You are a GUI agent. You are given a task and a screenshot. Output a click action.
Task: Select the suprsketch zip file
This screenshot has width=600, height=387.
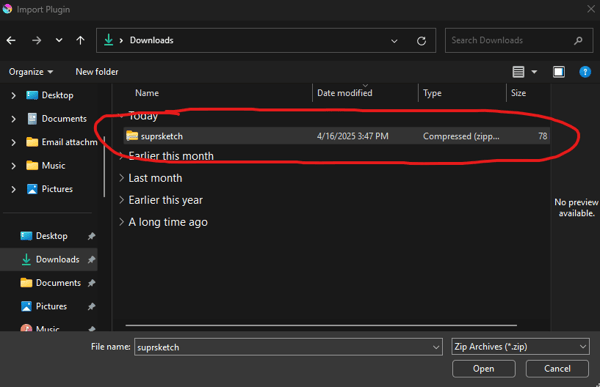[337, 136]
